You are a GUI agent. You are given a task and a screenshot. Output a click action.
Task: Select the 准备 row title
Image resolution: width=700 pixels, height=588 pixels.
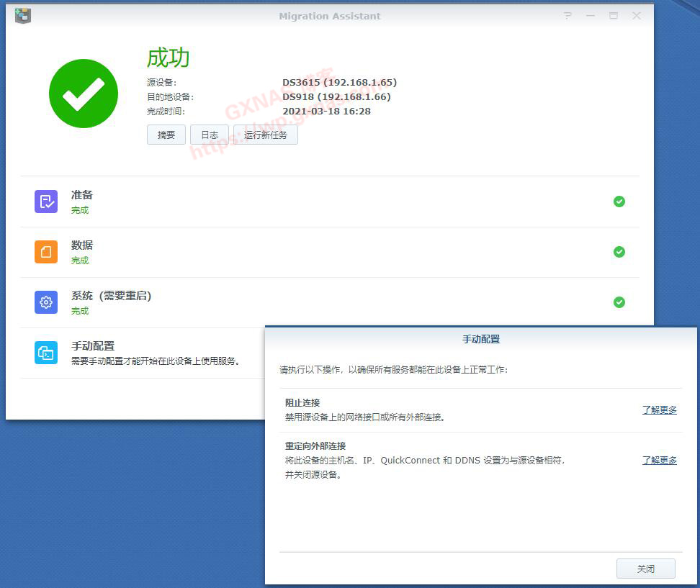(81, 195)
